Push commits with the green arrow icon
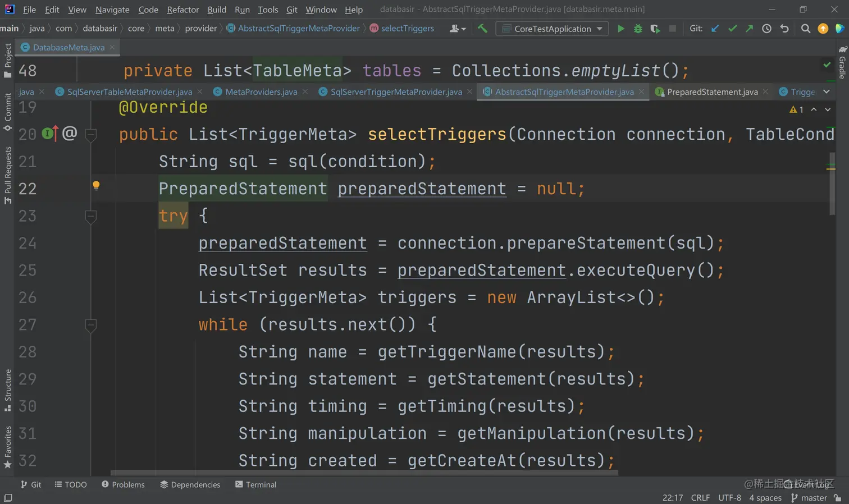This screenshot has width=849, height=504. (x=750, y=29)
